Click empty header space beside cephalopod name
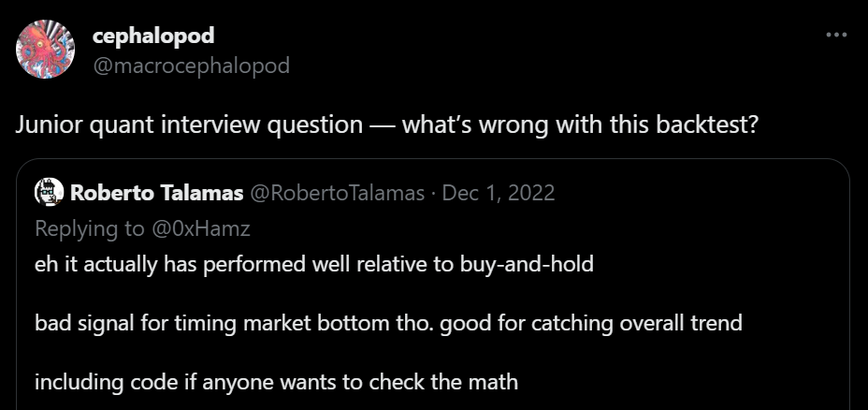 coord(499,50)
